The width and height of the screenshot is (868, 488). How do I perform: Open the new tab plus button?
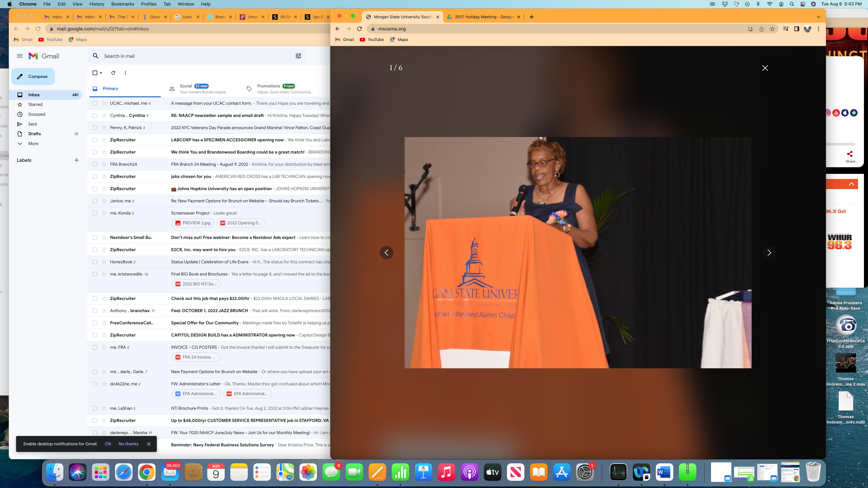[531, 17]
